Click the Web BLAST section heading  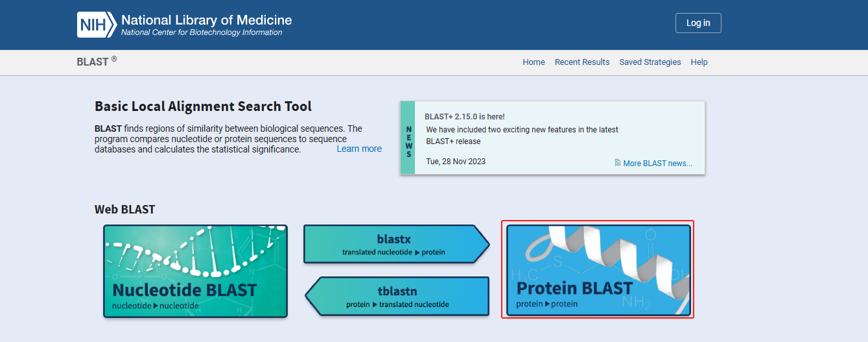pyautogui.click(x=125, y=209)
